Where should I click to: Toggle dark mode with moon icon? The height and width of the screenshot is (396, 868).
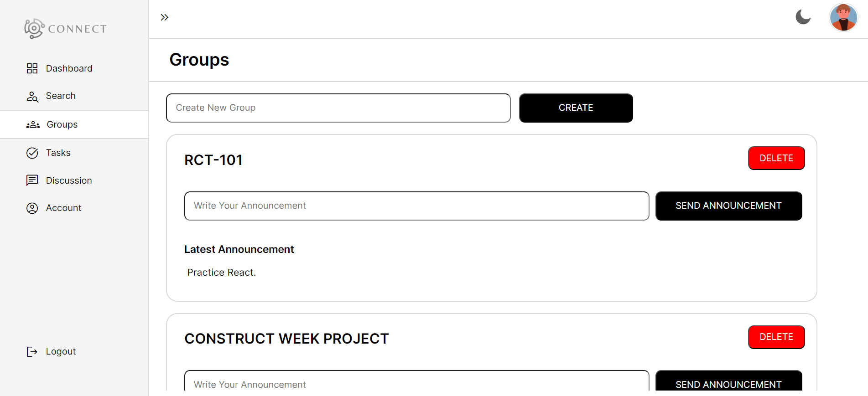803,17
